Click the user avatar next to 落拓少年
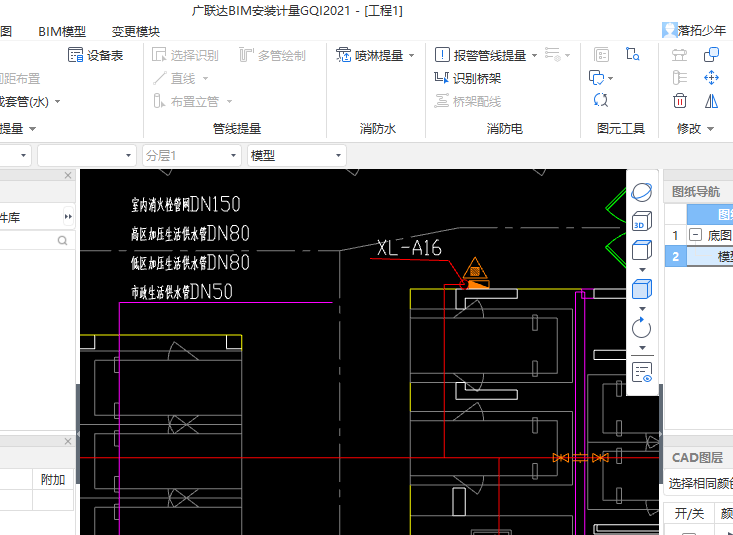Viewport: 733px width, 535px height. click(669, 30)
